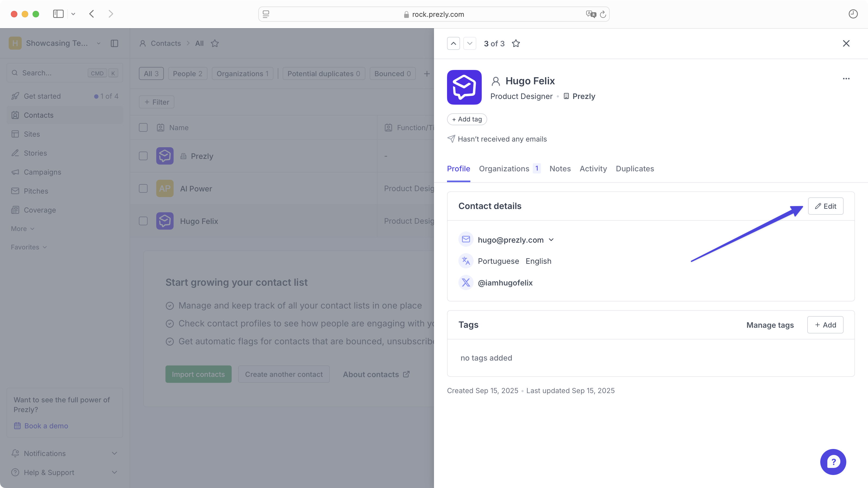Open the Activity tab
Viewport: 868px width, 488px height.
click(593, 169)
